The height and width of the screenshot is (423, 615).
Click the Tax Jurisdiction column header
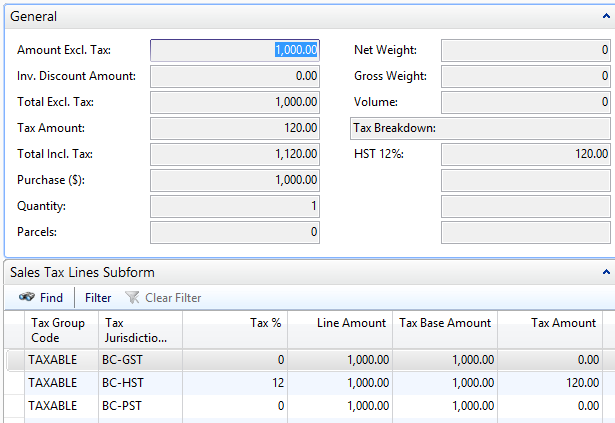tap(140, 330)
